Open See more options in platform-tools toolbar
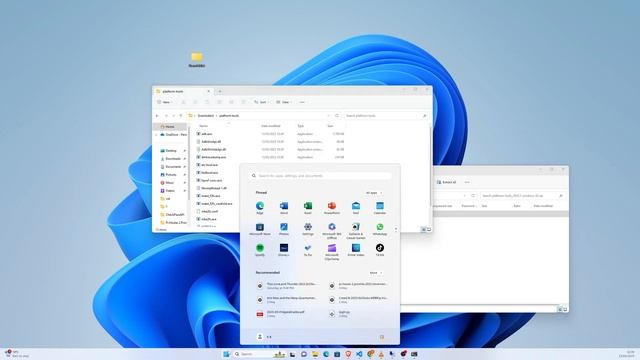This screenshot has width=640, height=360. pos(302,102)
